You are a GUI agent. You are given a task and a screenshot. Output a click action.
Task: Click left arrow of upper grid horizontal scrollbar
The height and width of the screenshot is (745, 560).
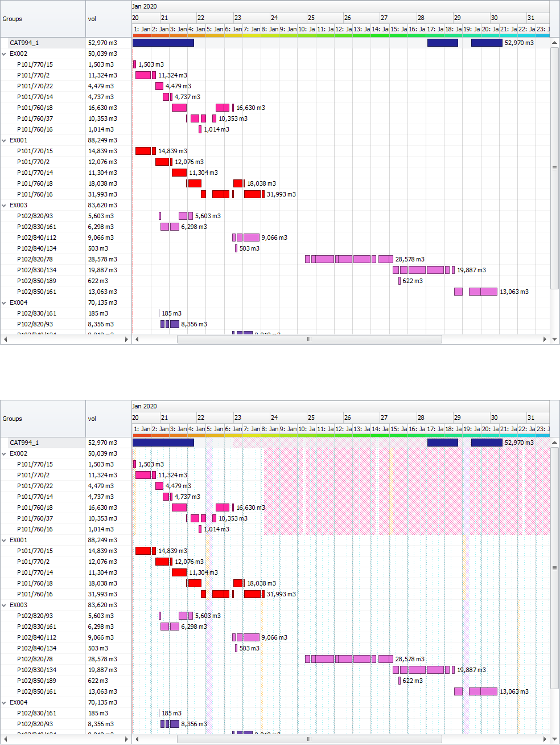click(5, 339)
